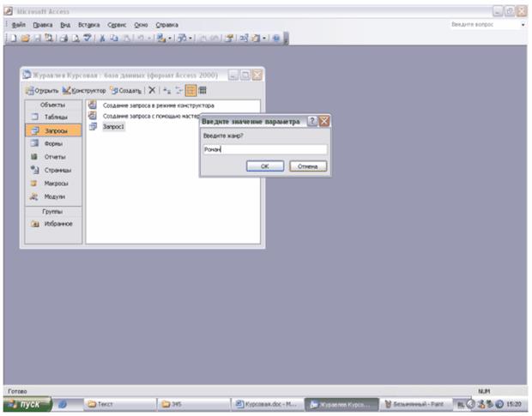The image size is (532, 416).
Task: Click OK in the parameter dialog
Action: tap(265, 166)
